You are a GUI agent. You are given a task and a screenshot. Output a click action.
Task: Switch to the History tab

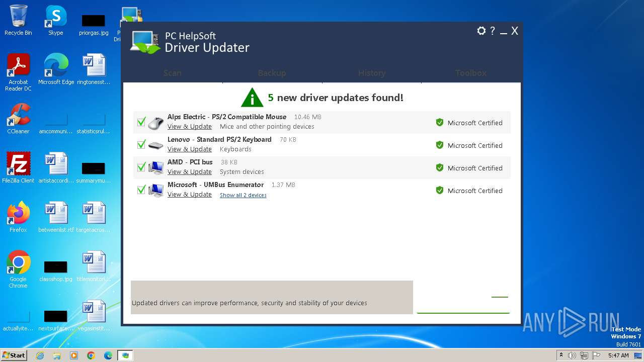pos(371,73)
